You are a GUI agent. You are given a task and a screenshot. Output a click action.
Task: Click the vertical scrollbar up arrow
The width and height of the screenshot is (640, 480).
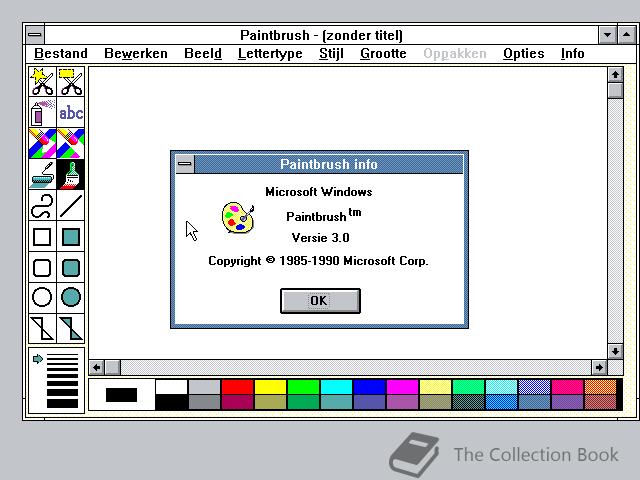pyautogui.click(x=615, y=74)
